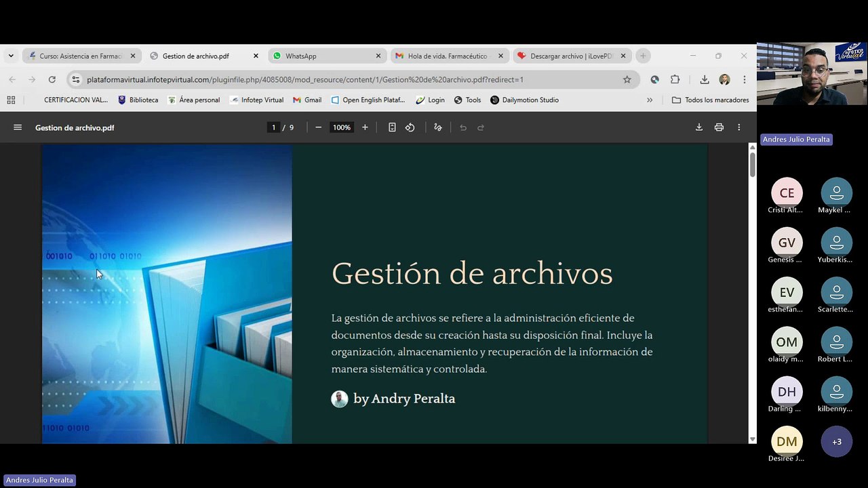
Task: Close the Gestion de archivo.pdf tab
Action: pos(256,56)
